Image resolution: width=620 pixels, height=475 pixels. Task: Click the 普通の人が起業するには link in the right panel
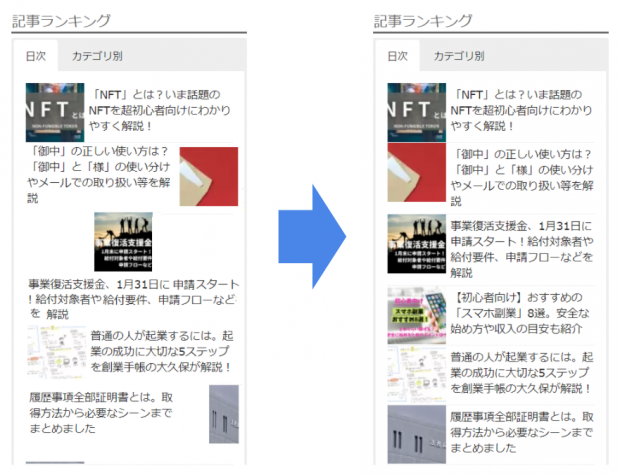pyautogui.click(x=520, y=372)
